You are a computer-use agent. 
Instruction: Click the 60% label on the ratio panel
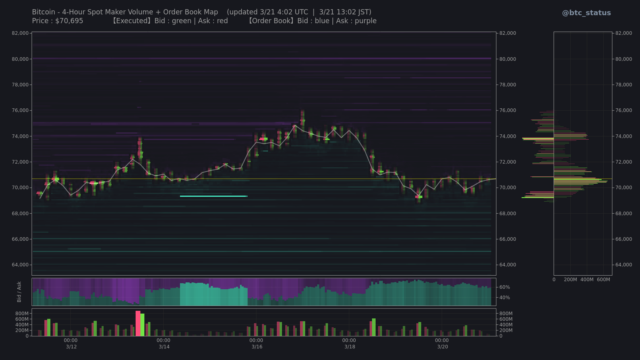tap(504, 287)
